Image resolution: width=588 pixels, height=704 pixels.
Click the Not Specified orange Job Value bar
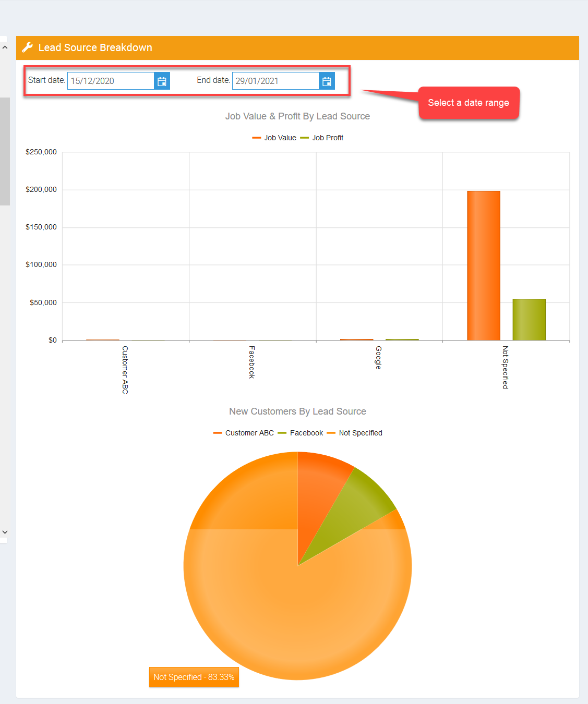[x=483, y=266]
